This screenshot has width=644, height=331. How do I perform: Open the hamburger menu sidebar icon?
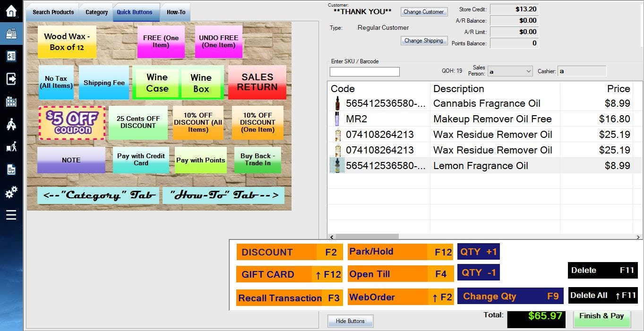11,215
